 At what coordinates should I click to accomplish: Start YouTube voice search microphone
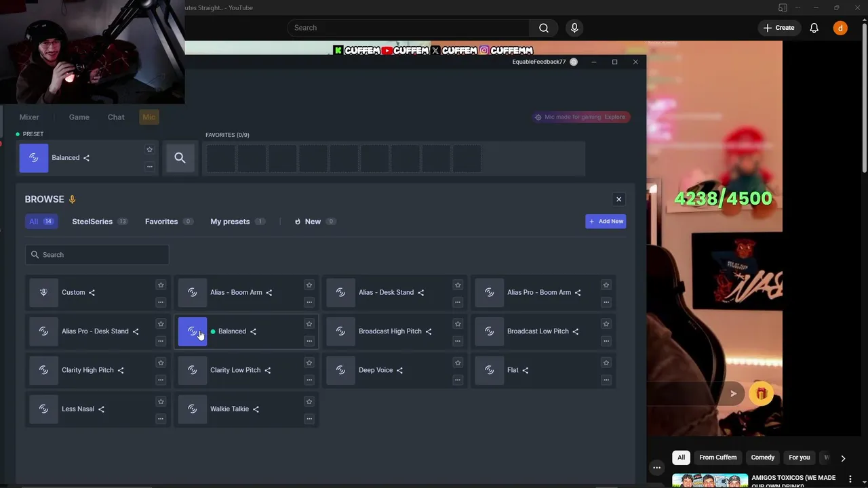click(574, 28)
